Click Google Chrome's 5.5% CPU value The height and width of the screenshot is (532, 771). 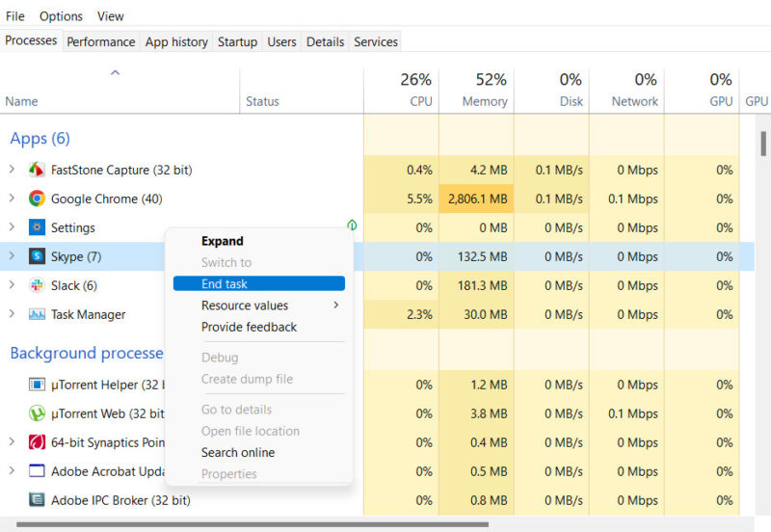(x=419, y=199)
